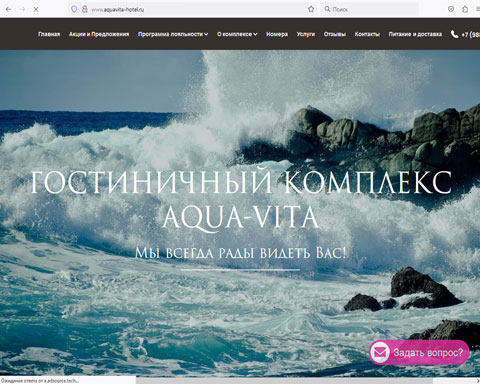Screen dimensions: 480x384
Task: Open the Отзывы page
Action: point(335,34)
